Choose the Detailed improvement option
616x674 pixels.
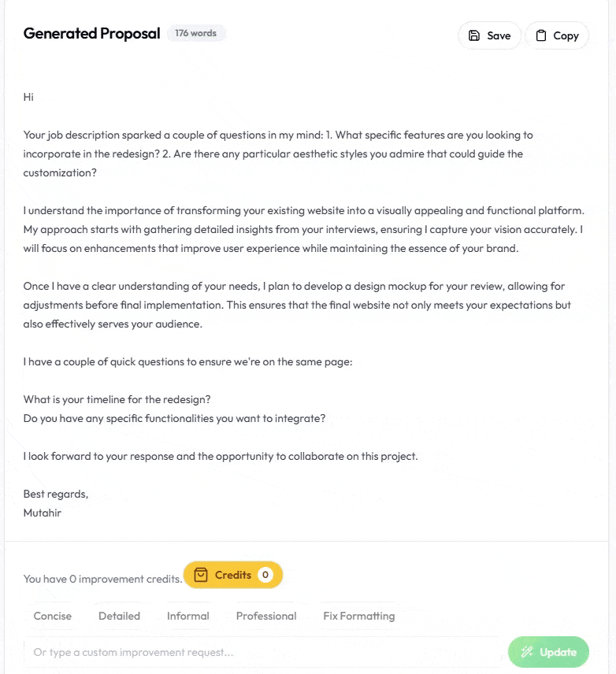pos(119,616)
